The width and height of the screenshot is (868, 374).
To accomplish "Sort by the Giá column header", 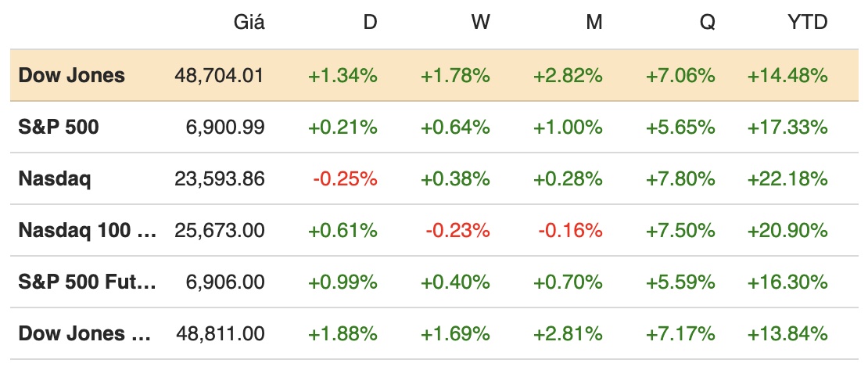I will pyautogui.click(x=249, y=23).
